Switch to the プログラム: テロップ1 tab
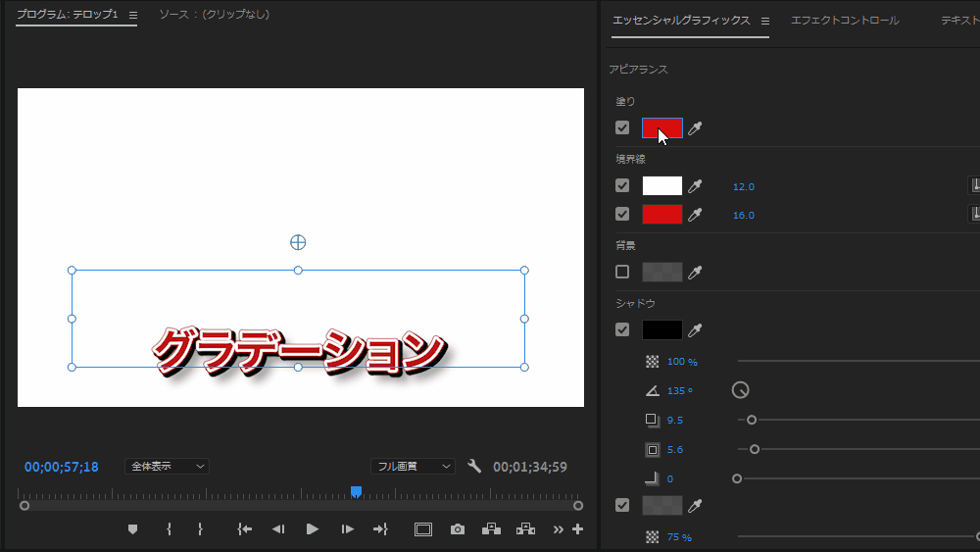980x552 pixels. tap(68, 15)
